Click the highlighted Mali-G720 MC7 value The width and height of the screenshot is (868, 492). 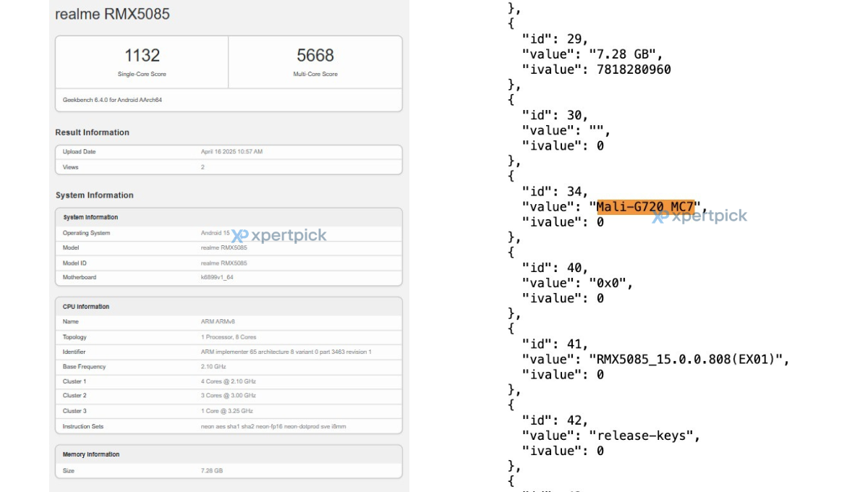pyautogui.click(x=644, y=207)
